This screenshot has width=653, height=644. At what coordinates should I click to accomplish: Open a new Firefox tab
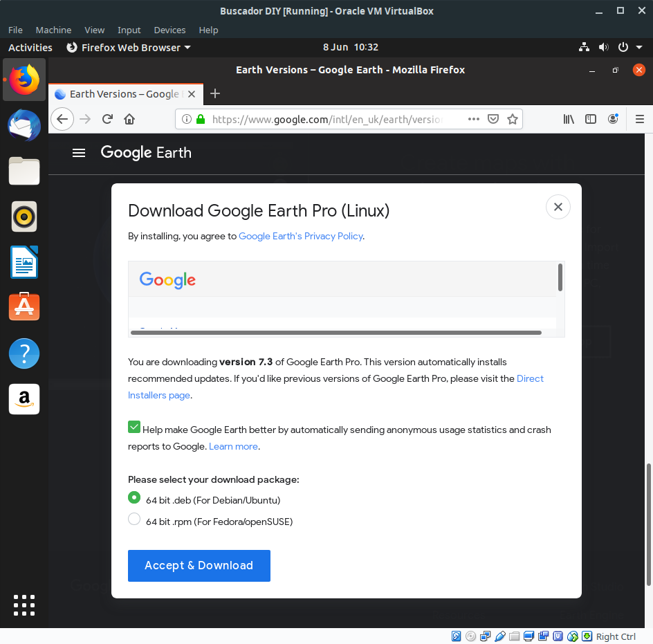215,93
